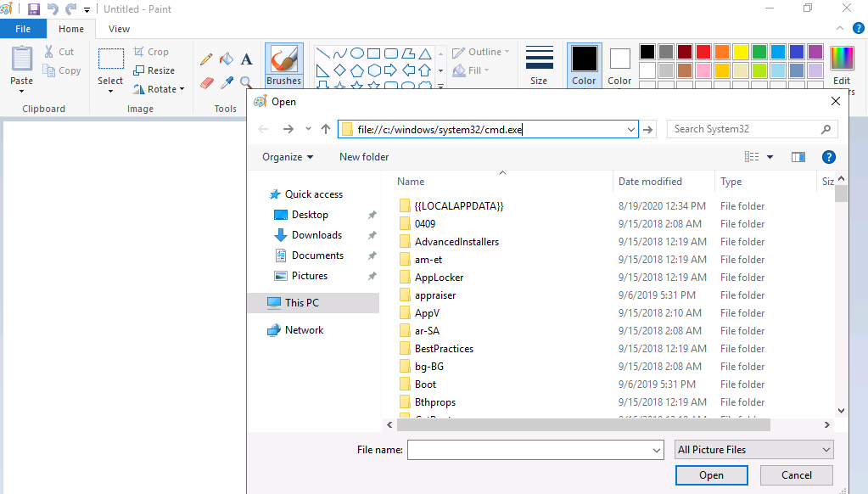Screen dimensions: 868x494
Task: Click the Undo arrow in title bar
Action: point(53,8)
